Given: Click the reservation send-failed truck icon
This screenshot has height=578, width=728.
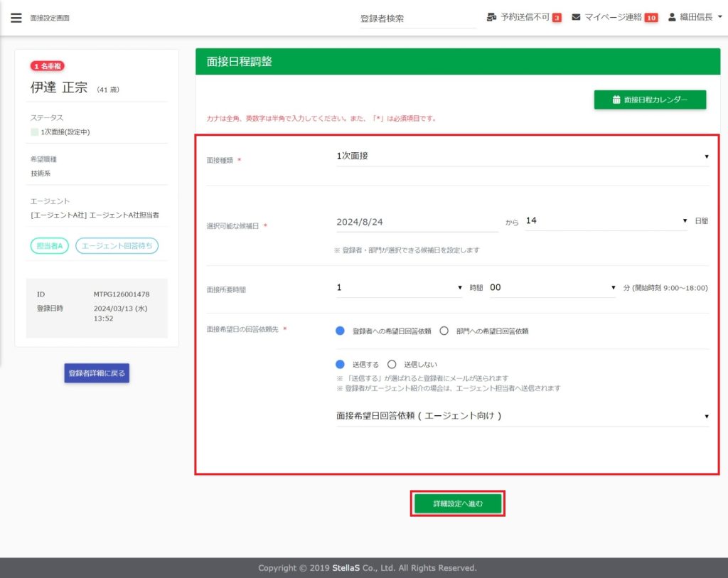Looking at the screenshot, I should pos(491,17).
